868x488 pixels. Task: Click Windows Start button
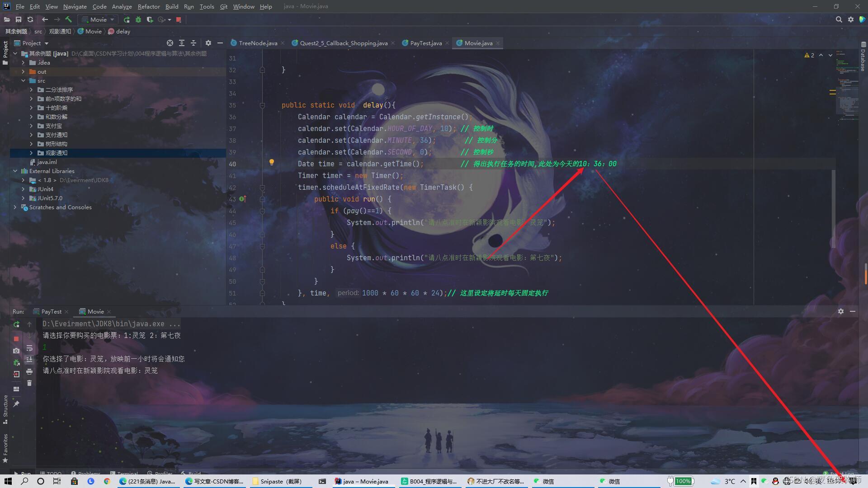pos(8,481)
